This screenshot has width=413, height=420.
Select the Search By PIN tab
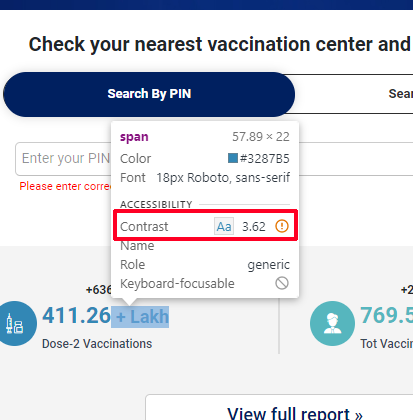tap(149, 94)
